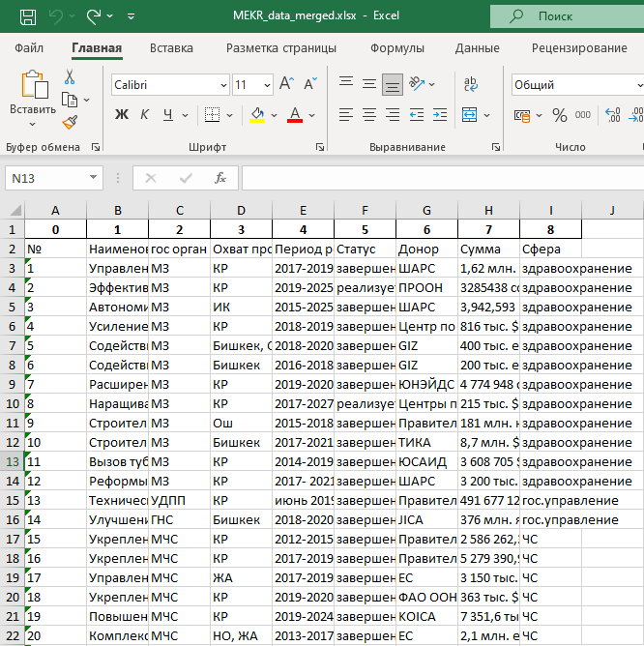Screen dimensions: 644x646
Task: Click the Merge and Center icon
Action: tap(469, 115)
